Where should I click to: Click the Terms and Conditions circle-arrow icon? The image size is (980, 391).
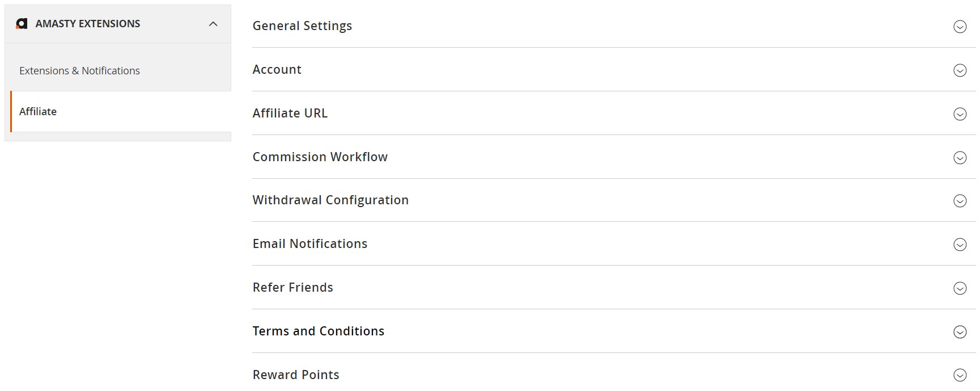[960, 332]
